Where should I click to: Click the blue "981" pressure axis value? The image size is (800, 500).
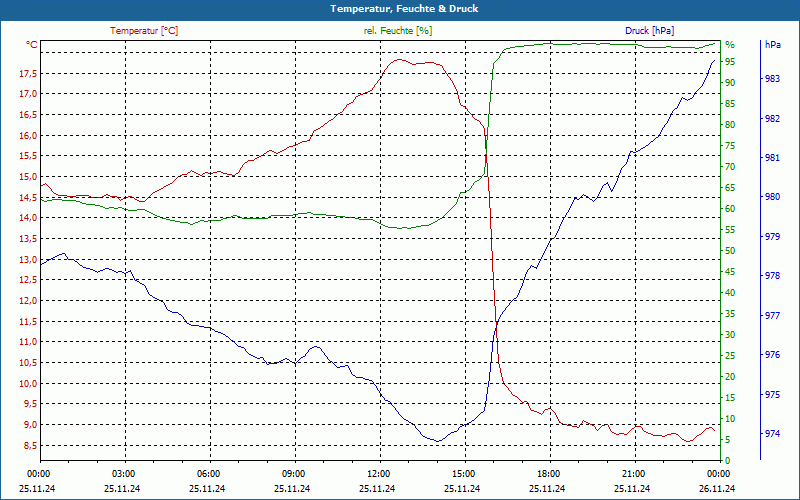click(x=772, y=158)
